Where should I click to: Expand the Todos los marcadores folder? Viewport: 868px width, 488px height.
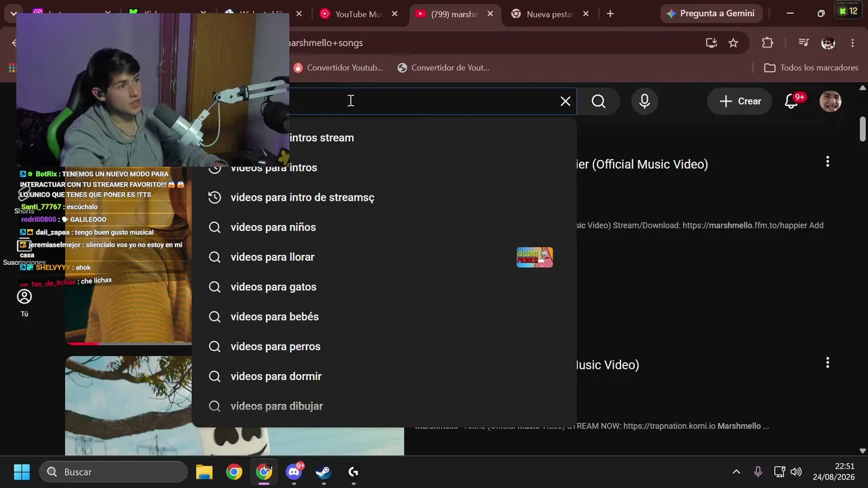click(811, 68)
